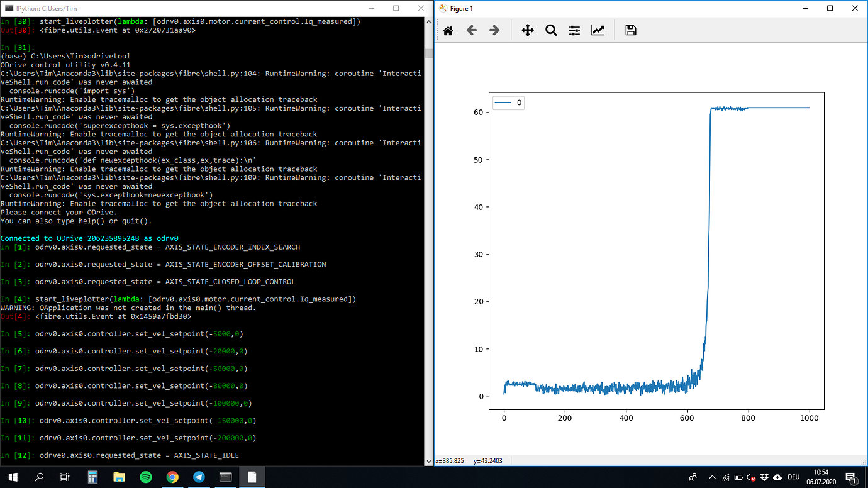Click the set_vel_setpoint(-20000,0) line
This screenshot has width=868, height=488.
[124, 352]
